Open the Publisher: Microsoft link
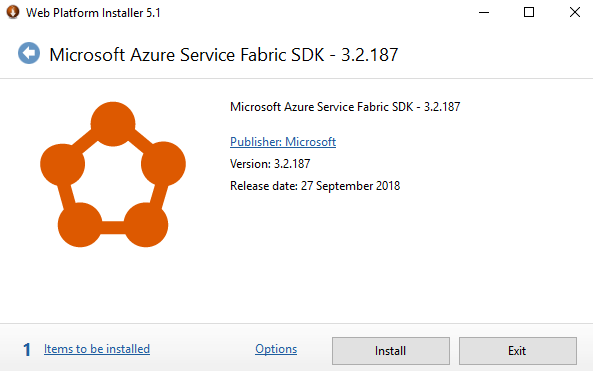The height and width of the screenshot is (371, 593). tap(283, 142)
